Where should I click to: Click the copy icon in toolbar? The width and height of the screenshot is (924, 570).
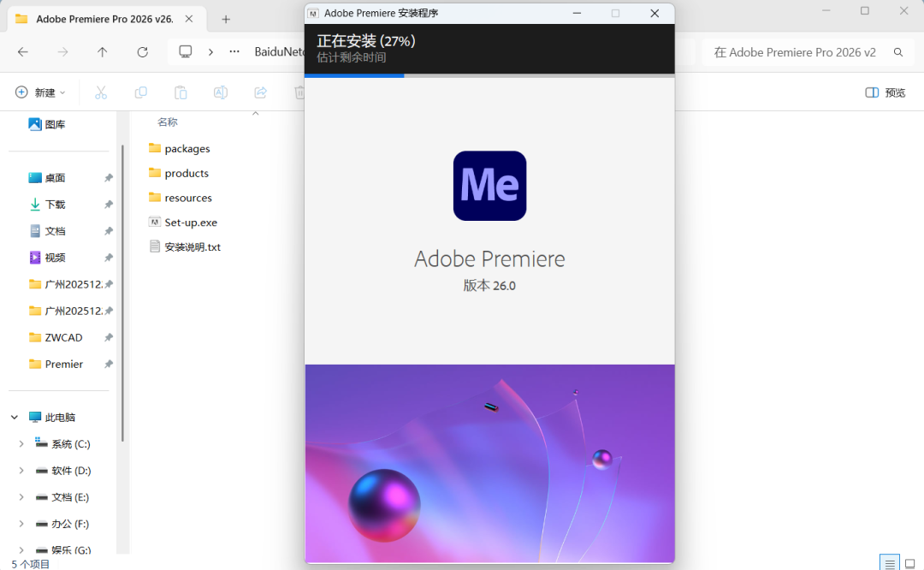(x=140, y=92)
